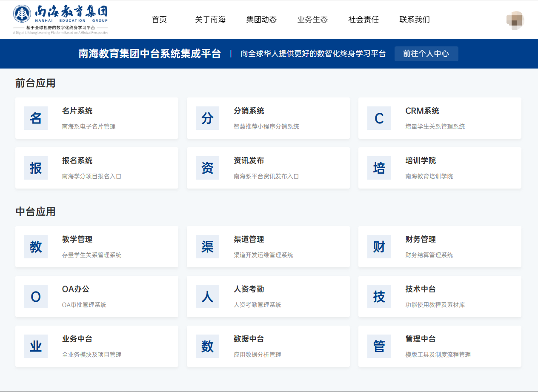538x392 pixels.
Task: Click the text 存量学生关系管理系统
Action: pyautogui.click(x=92, y=255)
